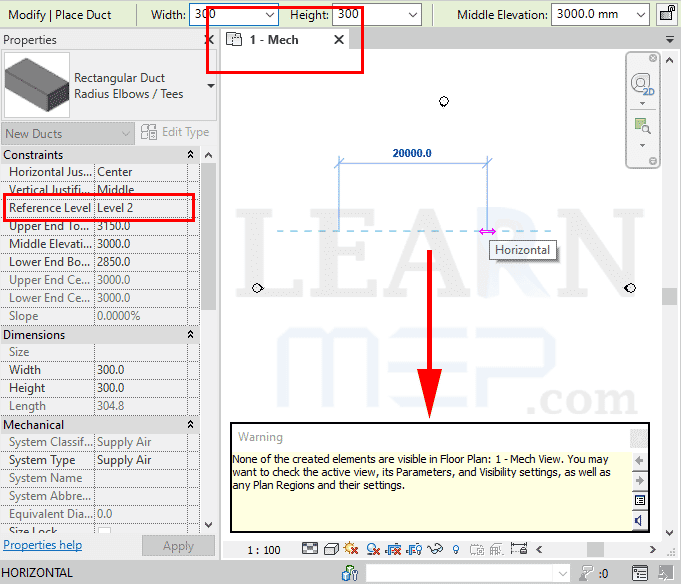Click the status bar list panel icon
Screen dimensions: 681x584
pyautogui.click(x=640, y=573)
